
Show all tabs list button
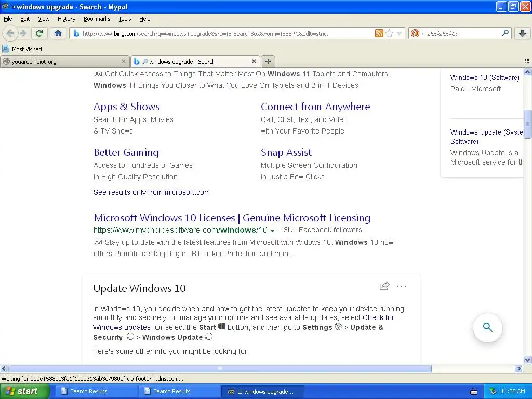click(527, 61)
